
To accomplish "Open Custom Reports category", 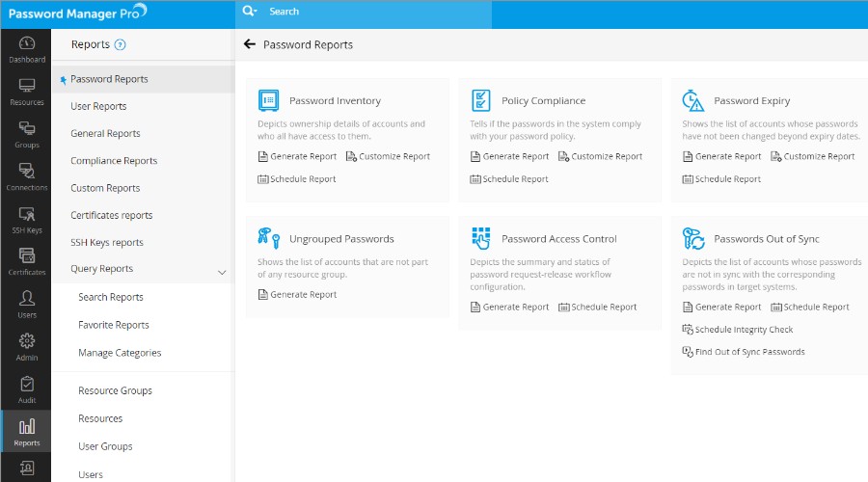I will 105,188.
